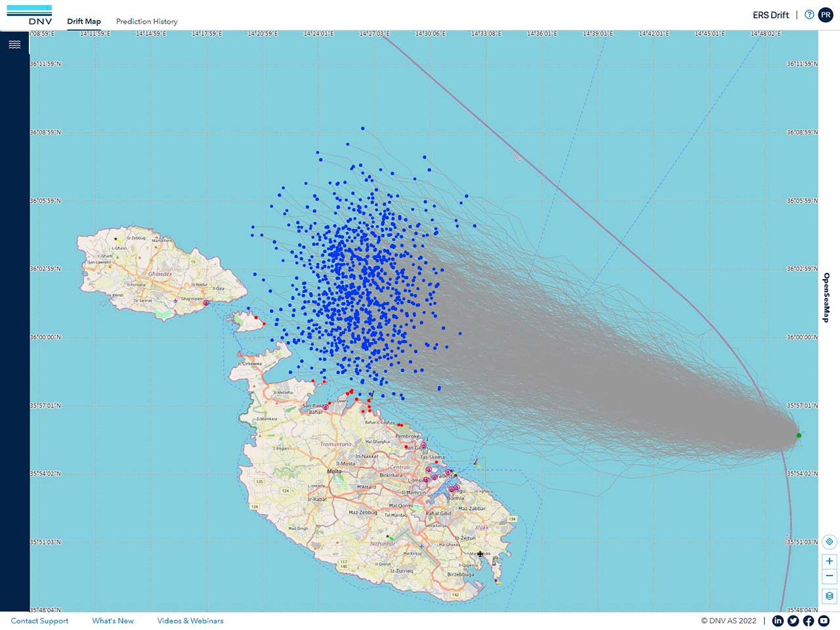This screenshot has height=630, width=840.
Task: Switch to the Prediction History tab
Action: click(x=147, y=22)
